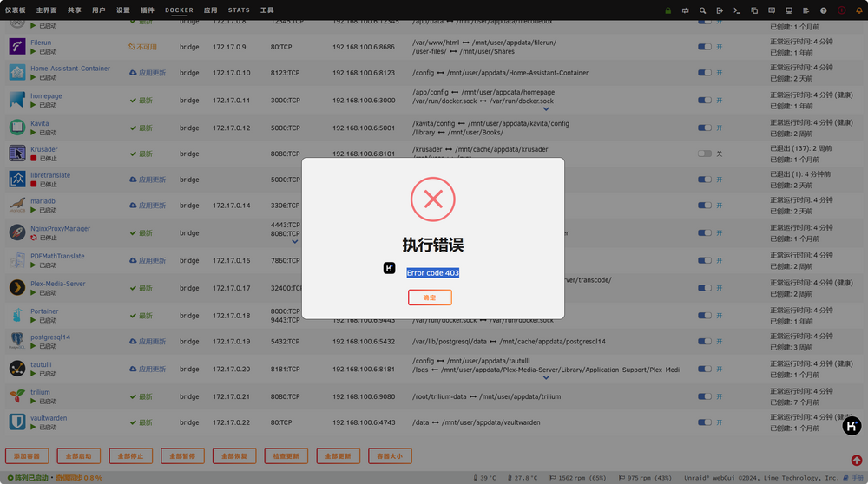Screen dimensions: 868x484
Task: Expand NginxProxyManager port list chevron
Action: click(x=295, y=242)
